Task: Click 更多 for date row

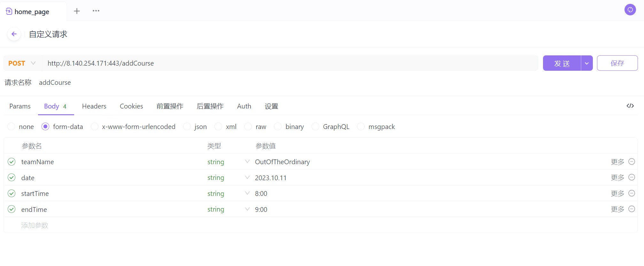Action: pyautogui.click(x=617, y=177)
